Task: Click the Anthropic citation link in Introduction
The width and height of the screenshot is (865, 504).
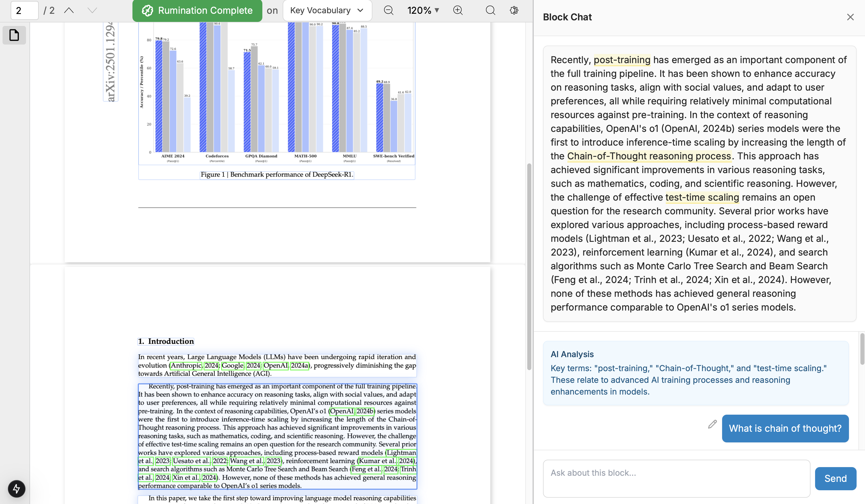Action: coord(186,365)
